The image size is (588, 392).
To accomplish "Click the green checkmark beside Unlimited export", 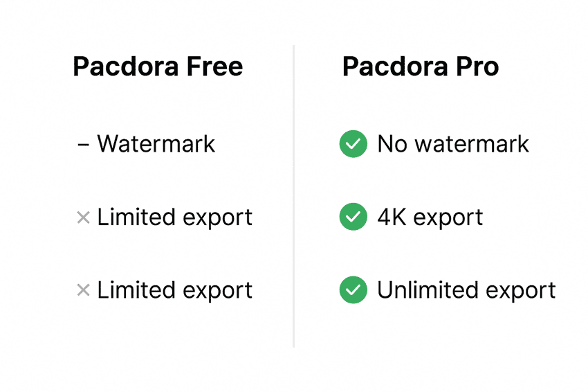I will click(x=353, y=290).
